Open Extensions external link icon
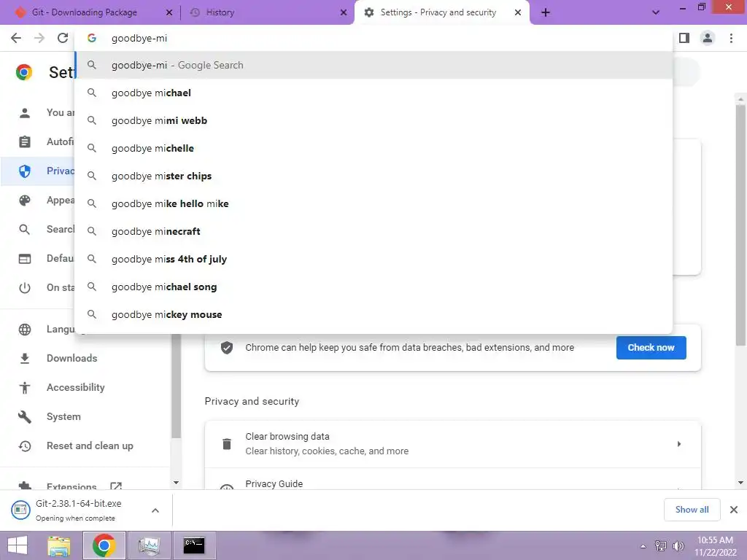Image resolution: width=747 pixels, height=560 pixels. click(x=116, y=486)
